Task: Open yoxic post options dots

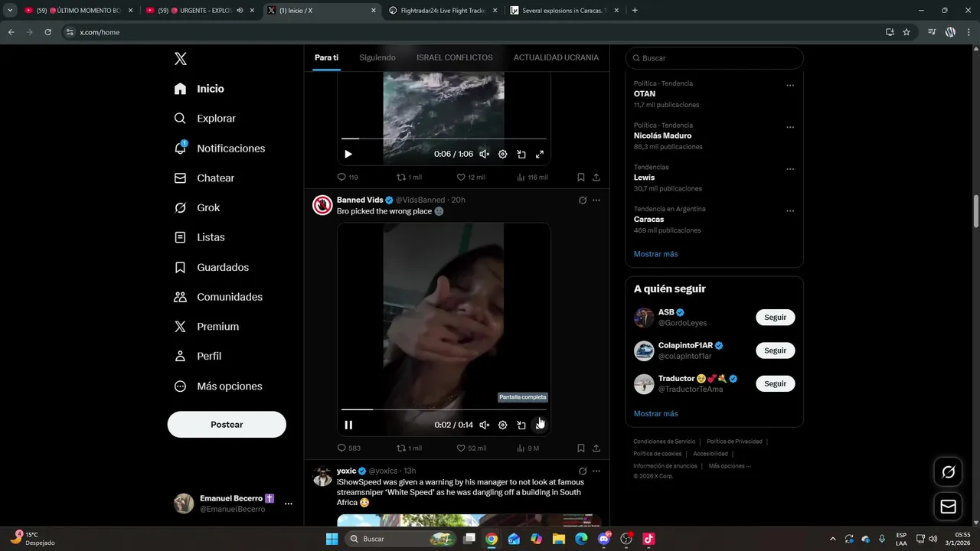Action: pos(596,471)
